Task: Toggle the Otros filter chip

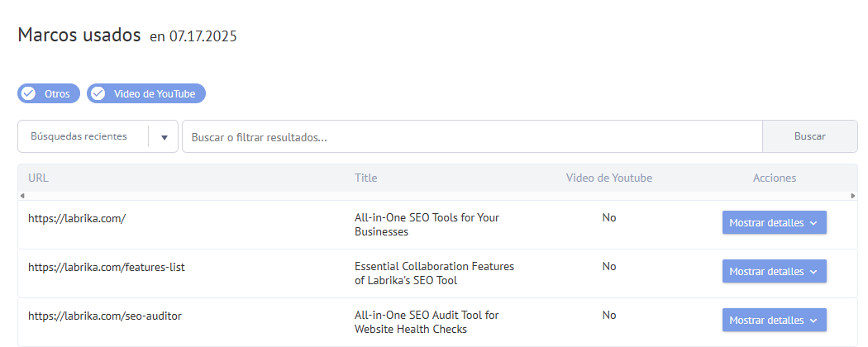Action: pos(49,93)
